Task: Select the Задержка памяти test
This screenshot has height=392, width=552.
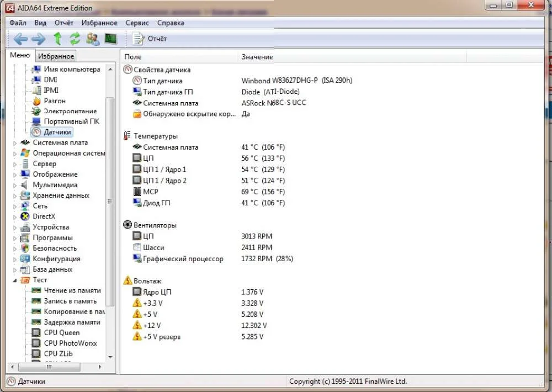Action: [x=66, y=322]
